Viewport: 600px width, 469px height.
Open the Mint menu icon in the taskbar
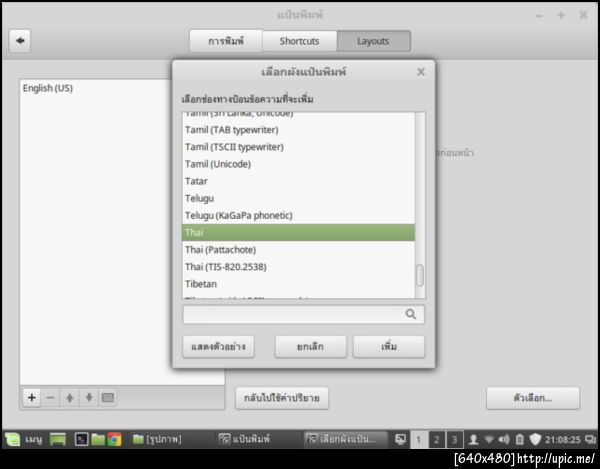pyautogui.click(x=13, y=439)
